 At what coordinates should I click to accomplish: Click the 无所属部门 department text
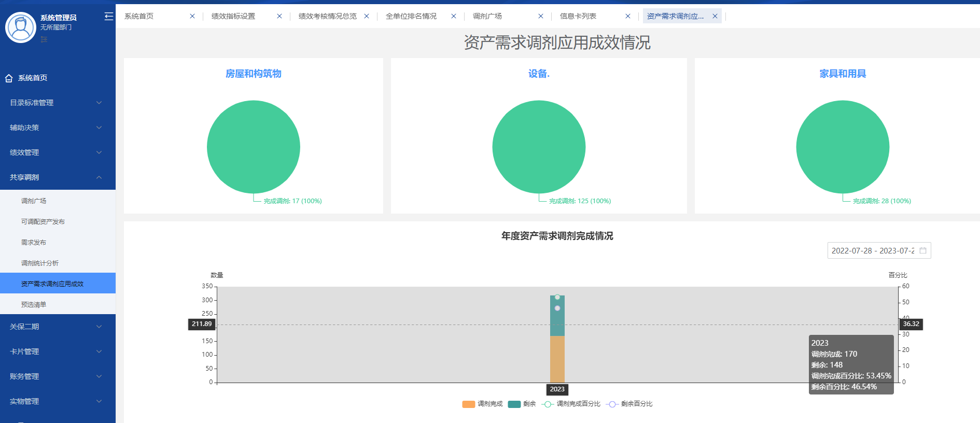(x=56, y=27)
